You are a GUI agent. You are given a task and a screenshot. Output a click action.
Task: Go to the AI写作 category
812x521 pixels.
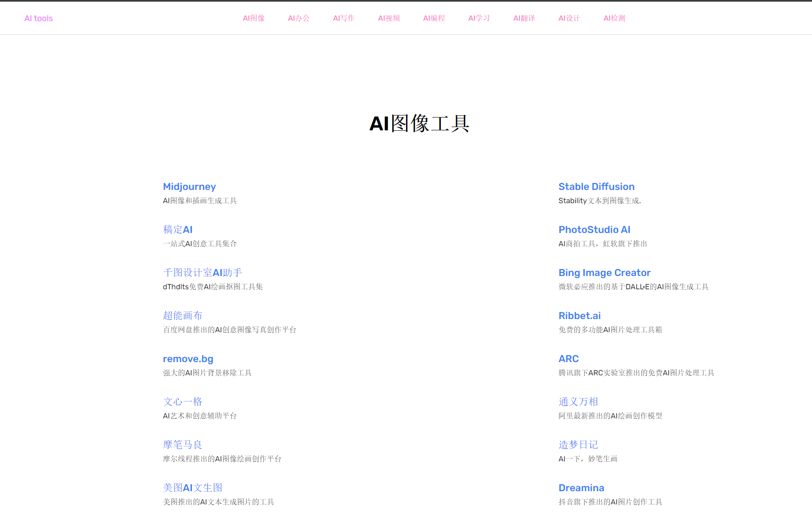tap(344, 18)
